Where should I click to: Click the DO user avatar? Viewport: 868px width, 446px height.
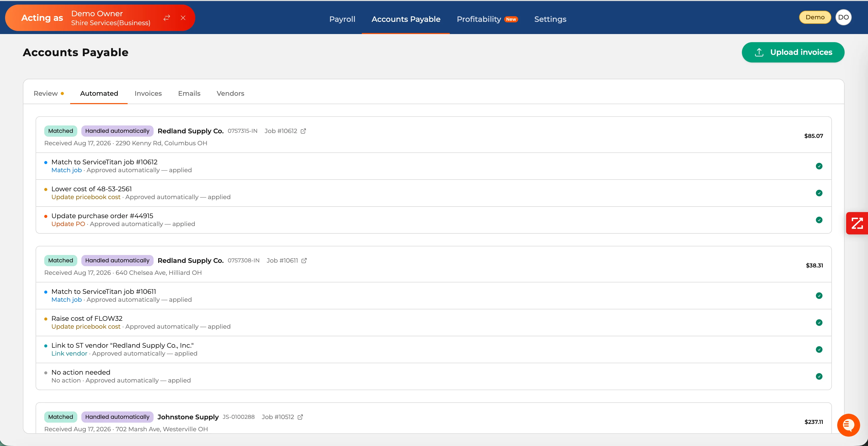[843, 18]
